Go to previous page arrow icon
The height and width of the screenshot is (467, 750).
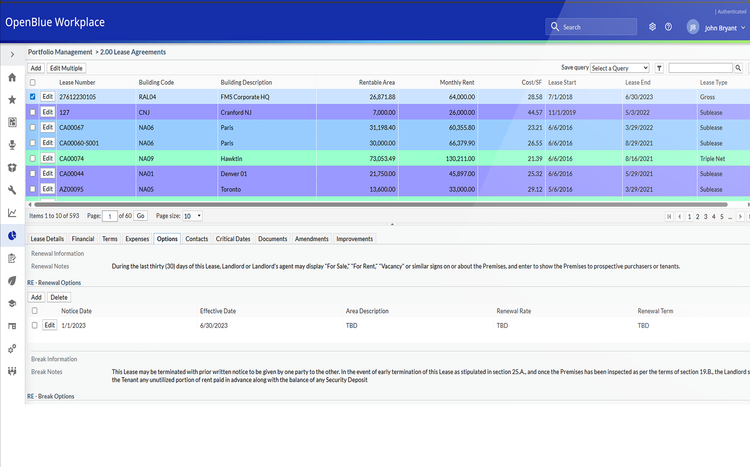[679, 217]
